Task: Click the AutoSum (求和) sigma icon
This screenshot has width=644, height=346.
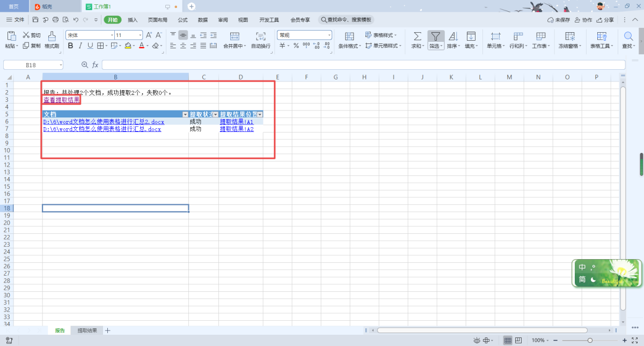Action: 416,36
